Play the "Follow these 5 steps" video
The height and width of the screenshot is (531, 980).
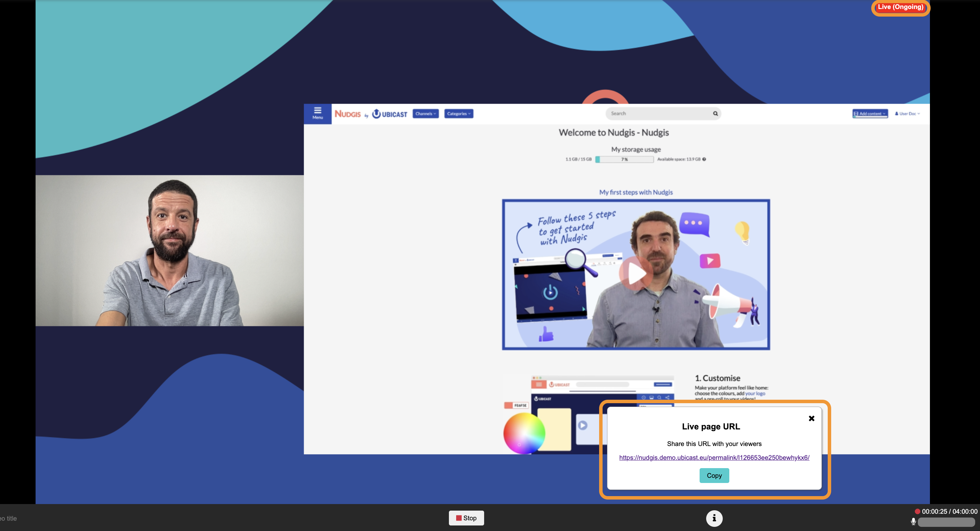click(x=636, y=273)
